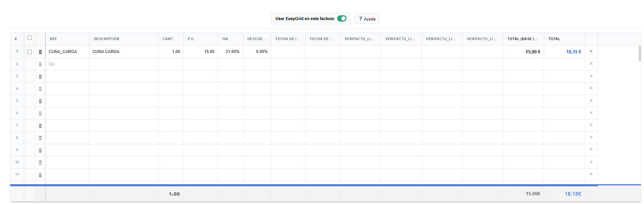The image size is (644, 204).
Task: Click the drag handle of row 11
Action: click(x=40, y=175)
